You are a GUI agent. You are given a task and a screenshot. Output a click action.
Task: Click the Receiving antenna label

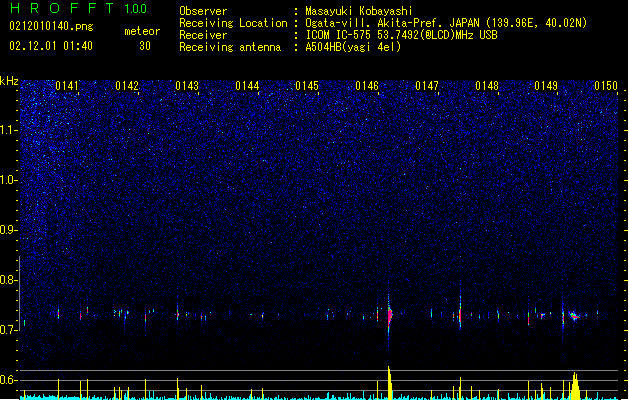click(230, 47)
